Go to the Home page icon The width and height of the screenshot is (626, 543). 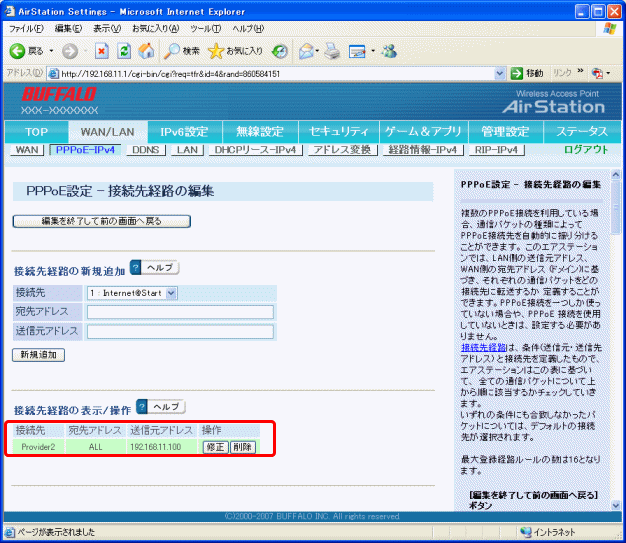click(x=146, y=50)
